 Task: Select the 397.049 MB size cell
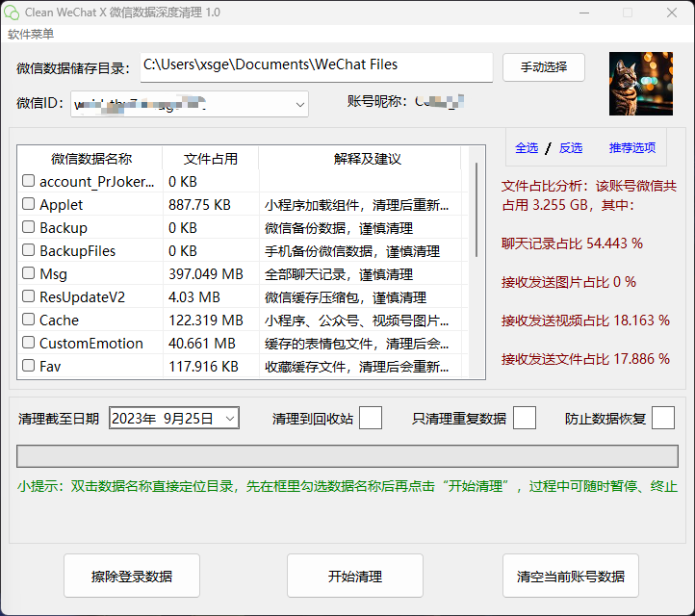coord(206,274)
